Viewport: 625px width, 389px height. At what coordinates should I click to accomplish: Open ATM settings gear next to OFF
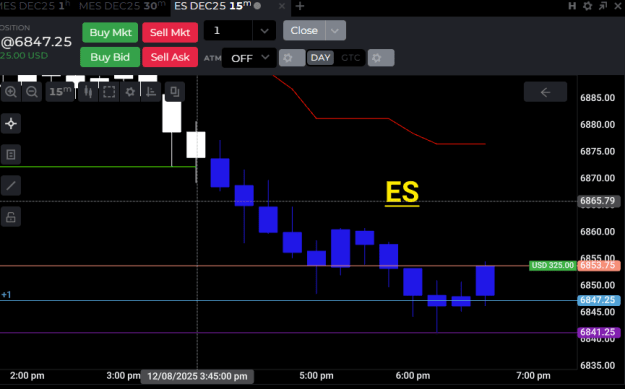coord(292,58)
